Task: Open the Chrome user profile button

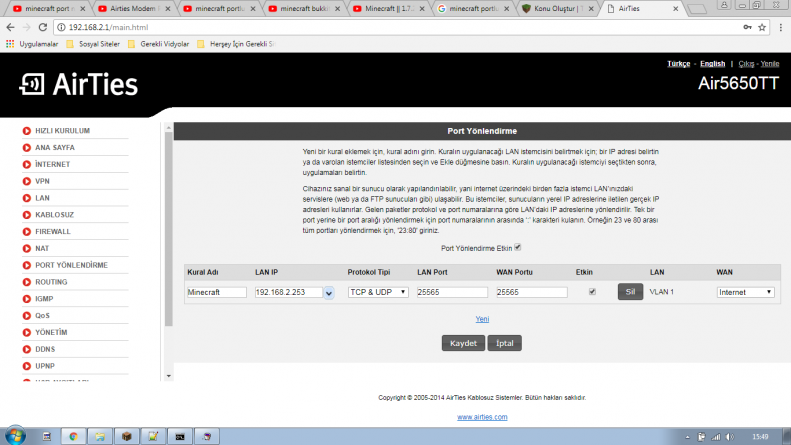Action: (x=724, y=5)
